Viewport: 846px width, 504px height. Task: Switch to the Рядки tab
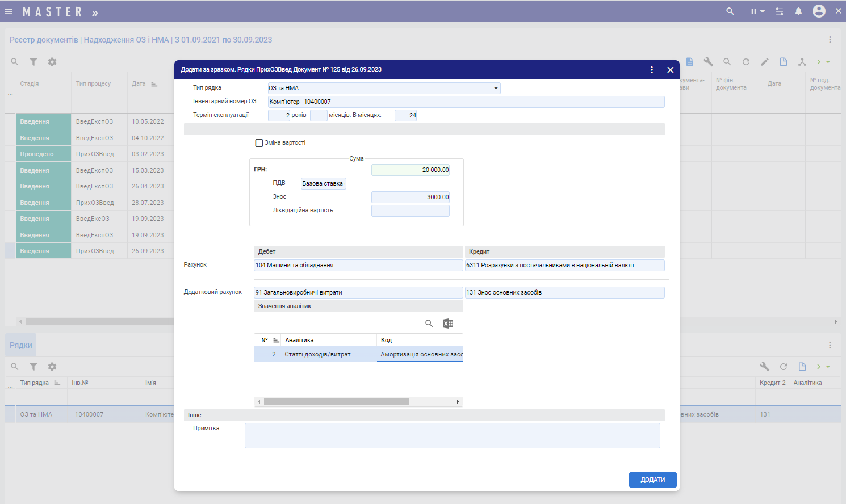tap(21, 345)
